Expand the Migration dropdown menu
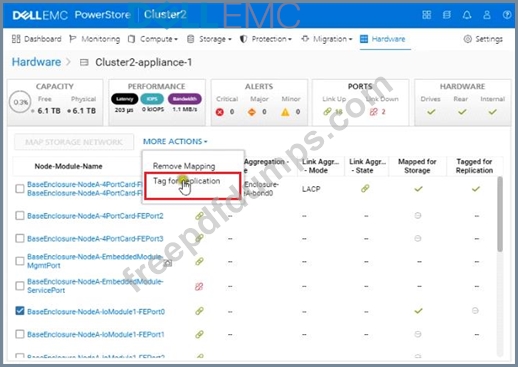 coord(327,39)
